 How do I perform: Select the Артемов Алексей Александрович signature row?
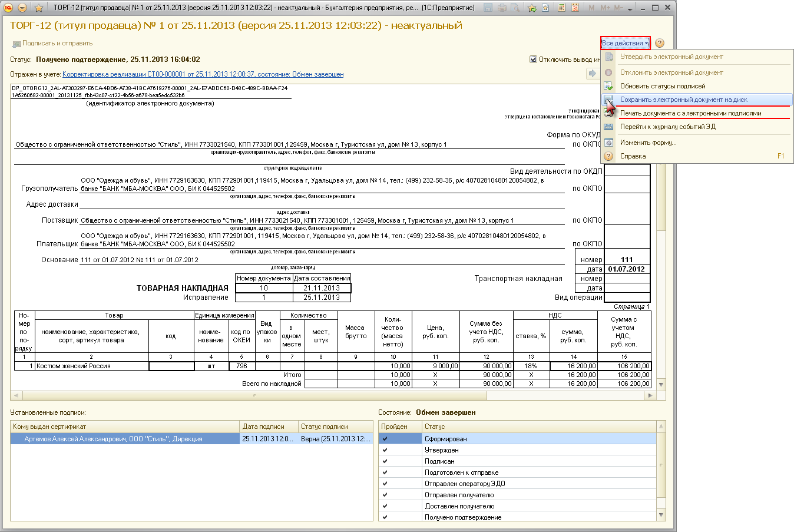[x=113, y=439]
